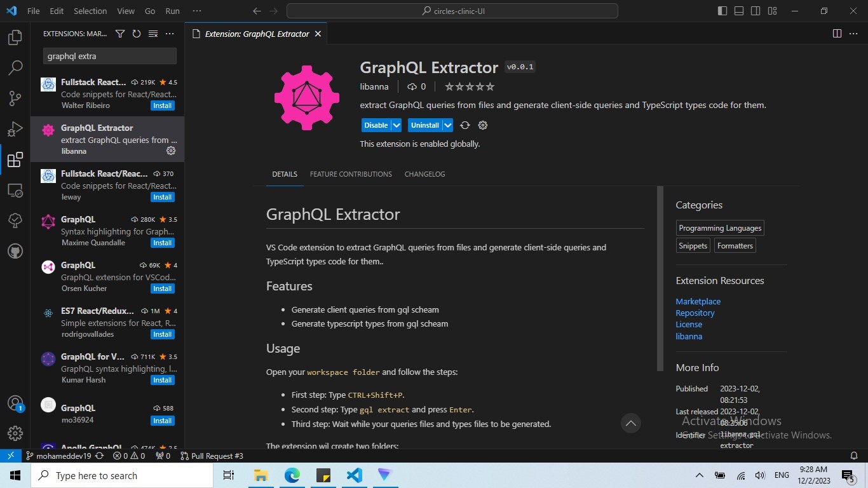Click the circles-clinic-UI command center search
This screenshot has width=868, height=488.
pos(452,11)
